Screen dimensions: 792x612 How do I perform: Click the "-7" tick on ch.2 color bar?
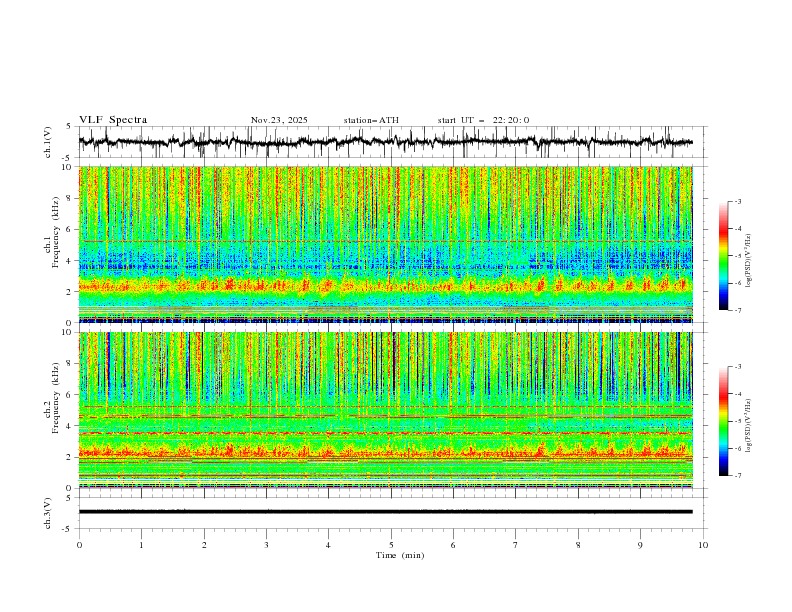coord(737,476)
